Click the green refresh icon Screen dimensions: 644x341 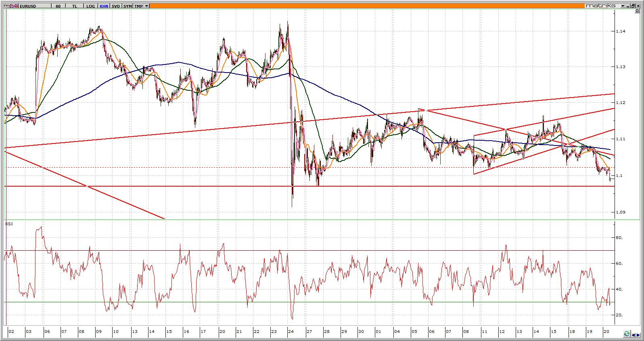(x=627, y=334)
